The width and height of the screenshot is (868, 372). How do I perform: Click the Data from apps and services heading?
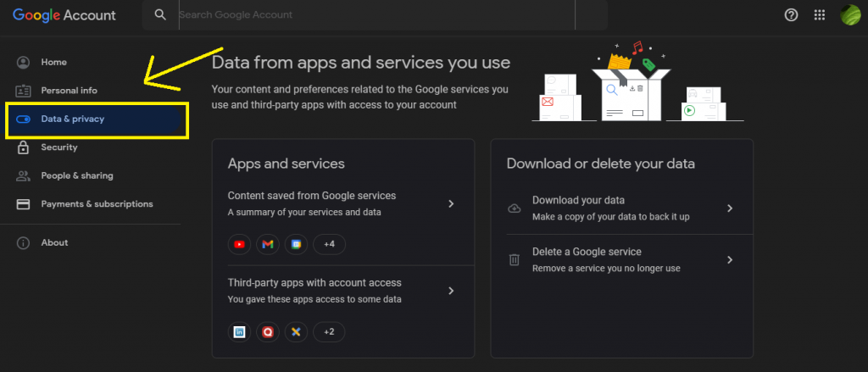pos(361,62)
